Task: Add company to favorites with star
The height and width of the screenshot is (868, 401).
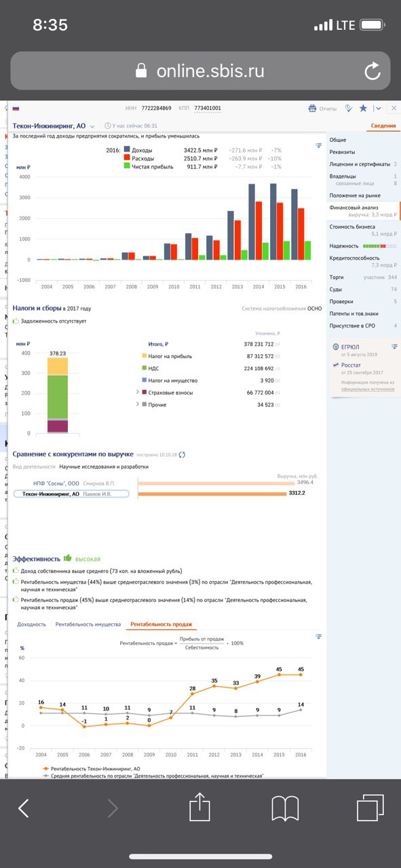Action: coord(363,108)
